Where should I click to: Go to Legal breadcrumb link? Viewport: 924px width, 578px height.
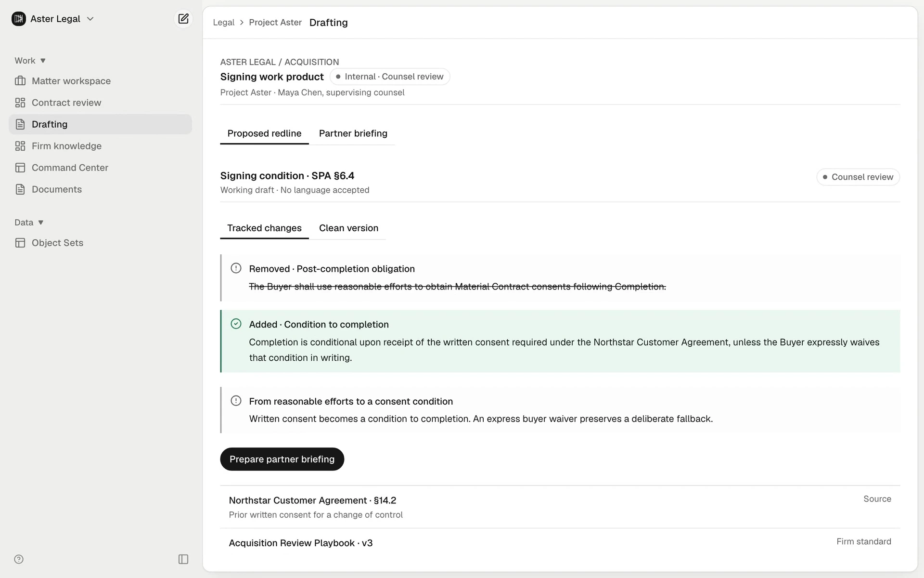pos(224,23)
